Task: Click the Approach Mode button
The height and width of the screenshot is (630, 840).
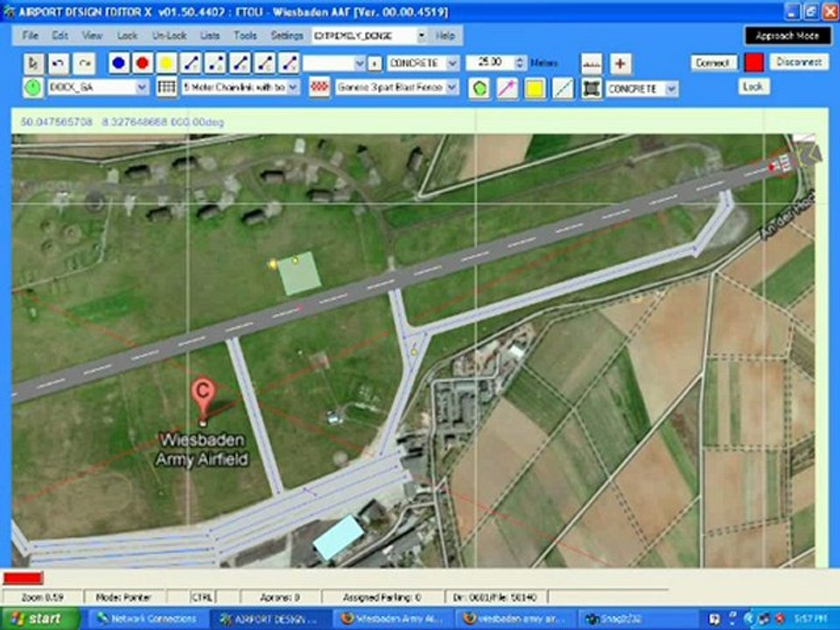Action: 787,36
